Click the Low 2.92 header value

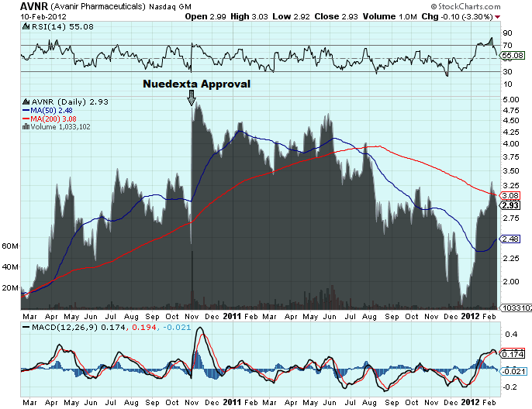pyautogui.click(x=291, y=16)
